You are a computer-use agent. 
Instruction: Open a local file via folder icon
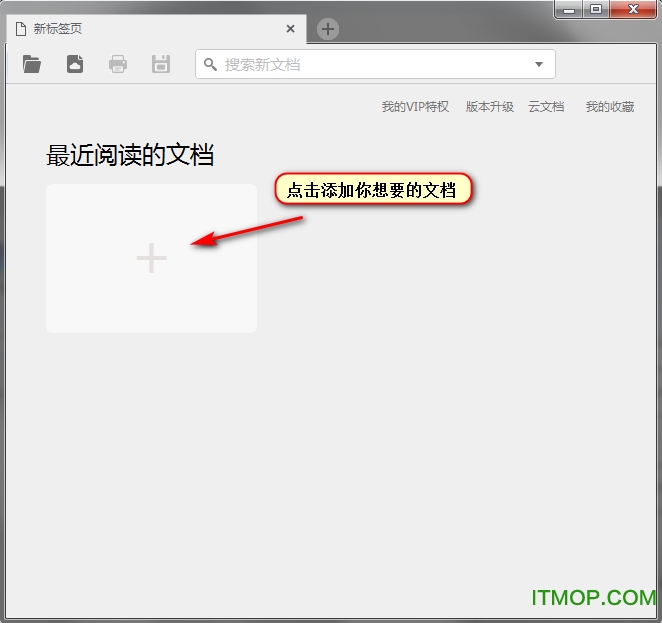coord(32,64)
